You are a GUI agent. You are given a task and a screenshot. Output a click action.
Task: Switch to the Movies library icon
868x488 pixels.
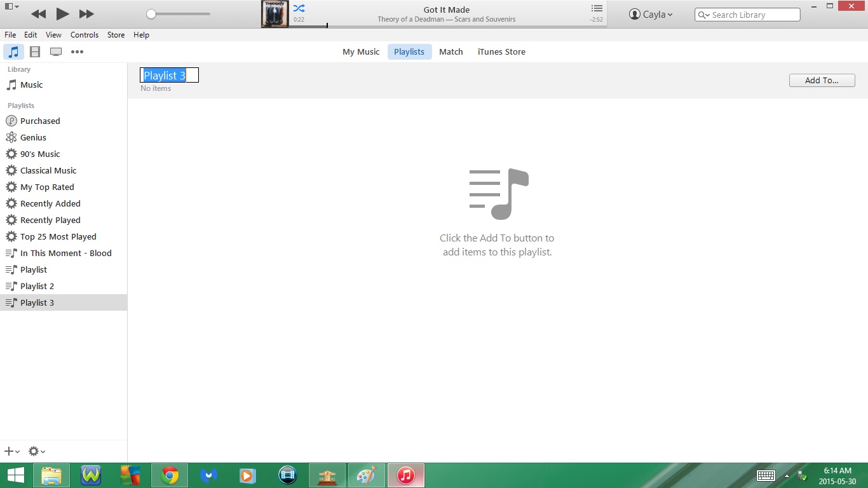click(35, 52)
